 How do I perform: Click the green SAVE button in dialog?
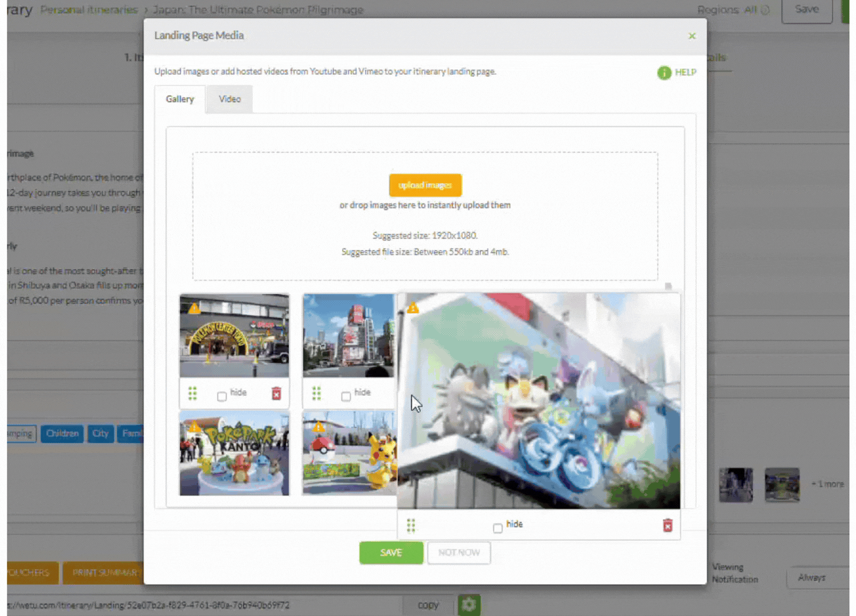pyautogui.click(x=391, y=553)
